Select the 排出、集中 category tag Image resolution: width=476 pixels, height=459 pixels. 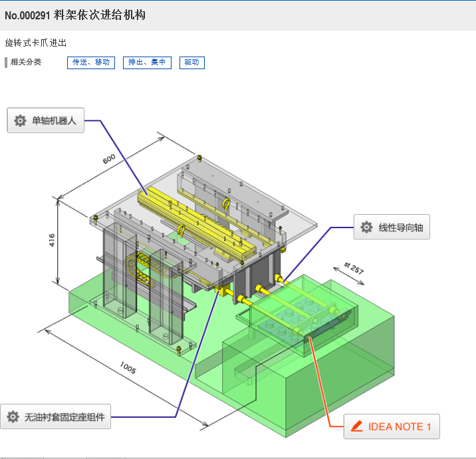tap(147, 63)
